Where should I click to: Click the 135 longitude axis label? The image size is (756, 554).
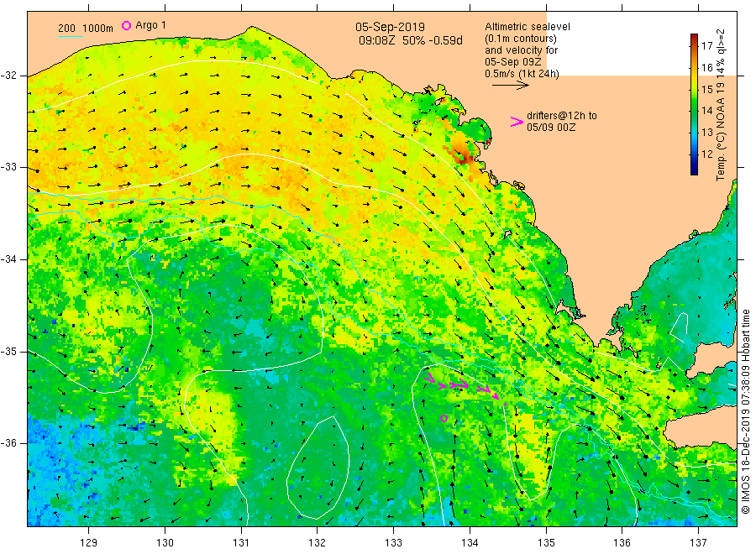pos(546,543)
